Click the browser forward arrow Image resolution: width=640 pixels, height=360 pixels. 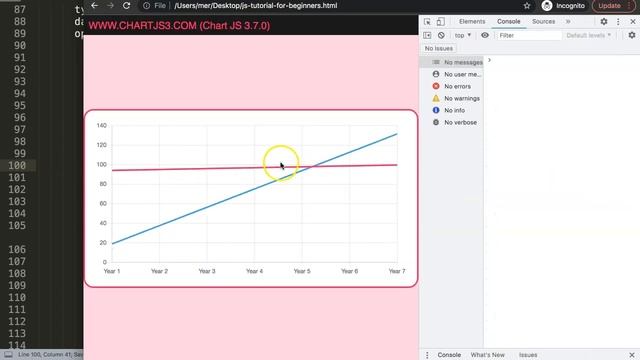tap(110, 6)
